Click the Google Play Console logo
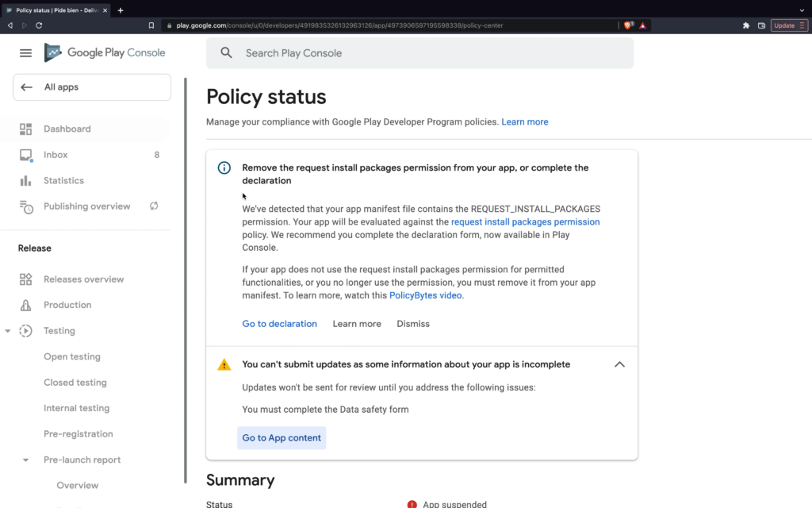Viewport: 812px width, 508px height. [105, 53]
